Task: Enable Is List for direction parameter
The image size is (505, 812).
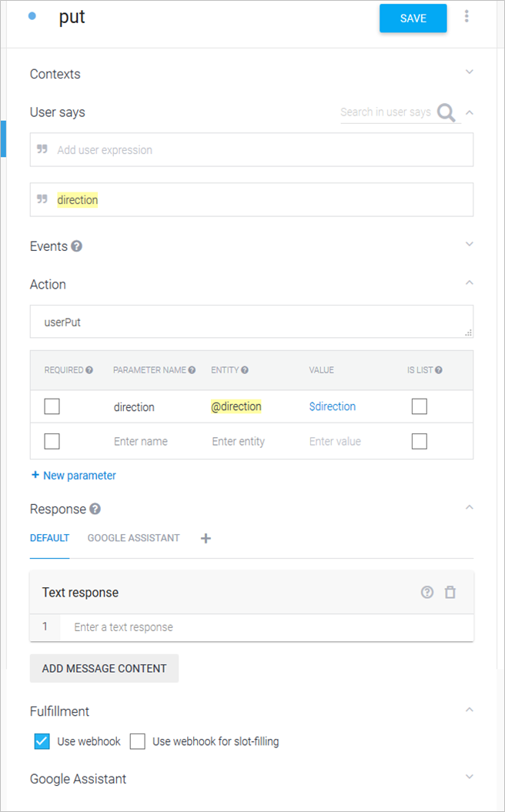Action: point(419,406)
